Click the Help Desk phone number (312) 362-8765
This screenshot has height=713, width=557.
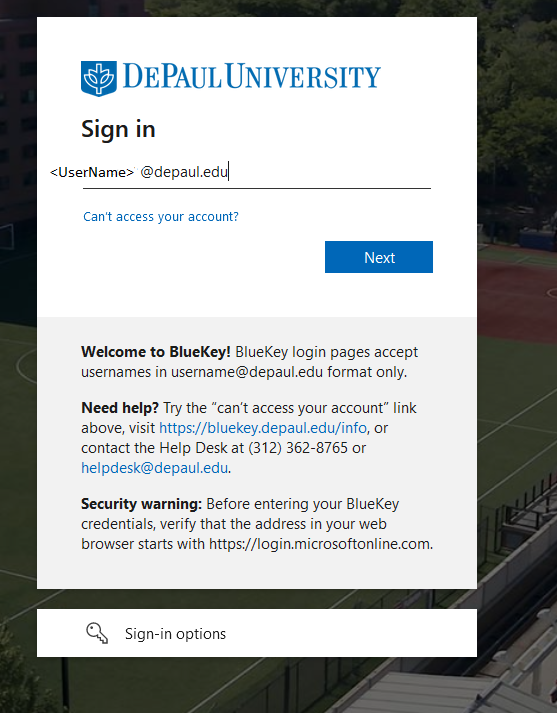click(298, 448)
